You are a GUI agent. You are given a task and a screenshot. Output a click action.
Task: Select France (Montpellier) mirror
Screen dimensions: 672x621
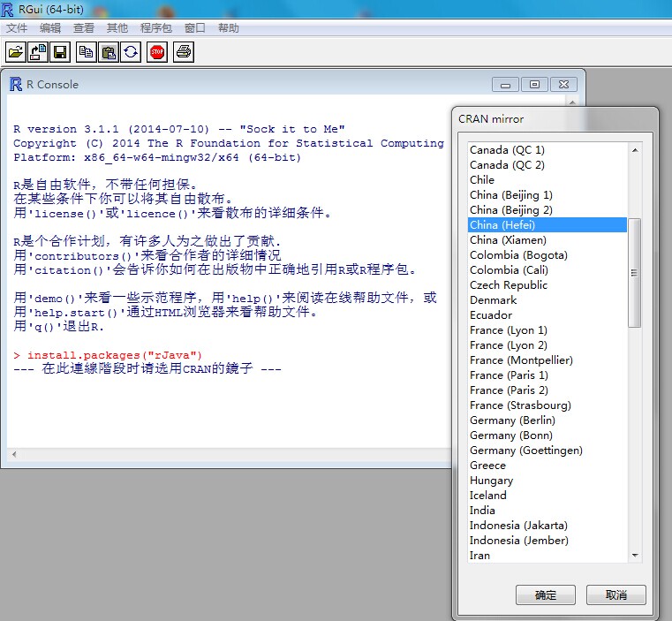547,360
